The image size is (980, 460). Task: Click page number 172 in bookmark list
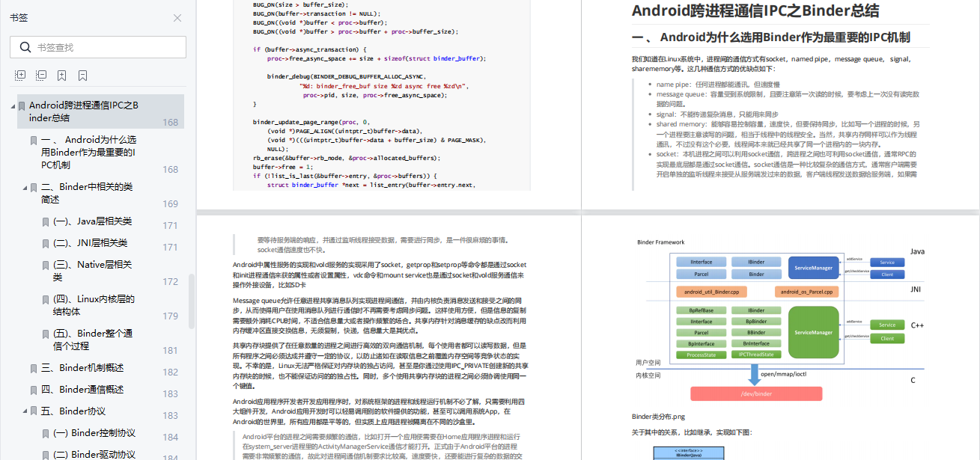pos(170,282)
